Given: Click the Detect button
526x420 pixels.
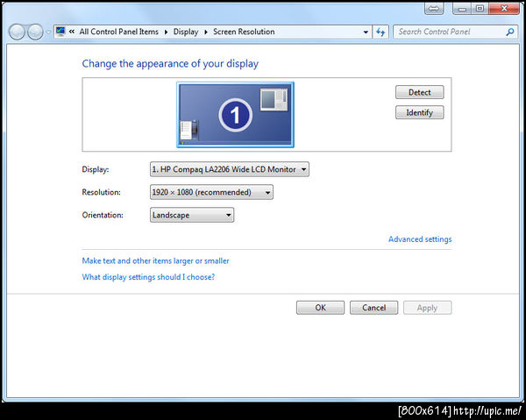Looking at the screenshot, I should (x=419, y=92).
